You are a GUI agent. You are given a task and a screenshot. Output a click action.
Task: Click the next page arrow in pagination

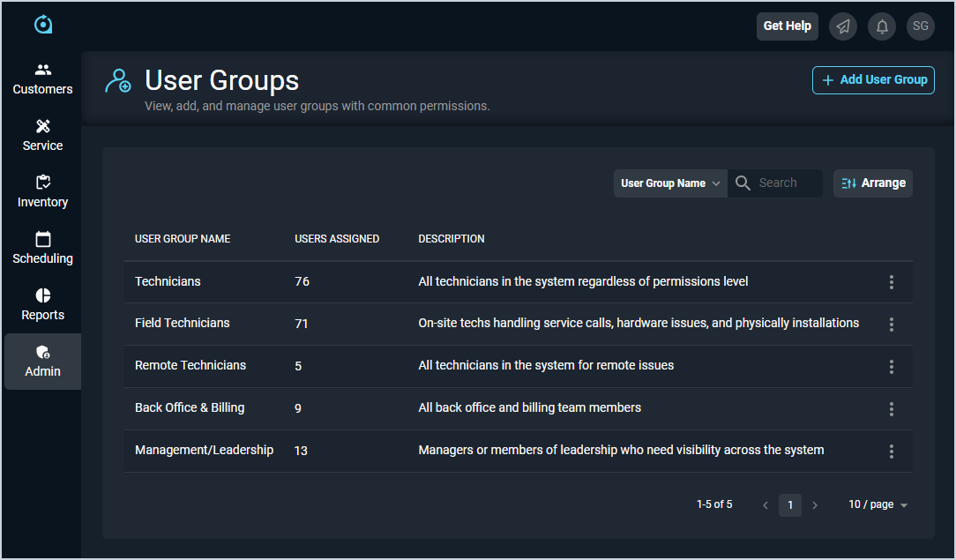pyautogui.click(x=815, y=505)
